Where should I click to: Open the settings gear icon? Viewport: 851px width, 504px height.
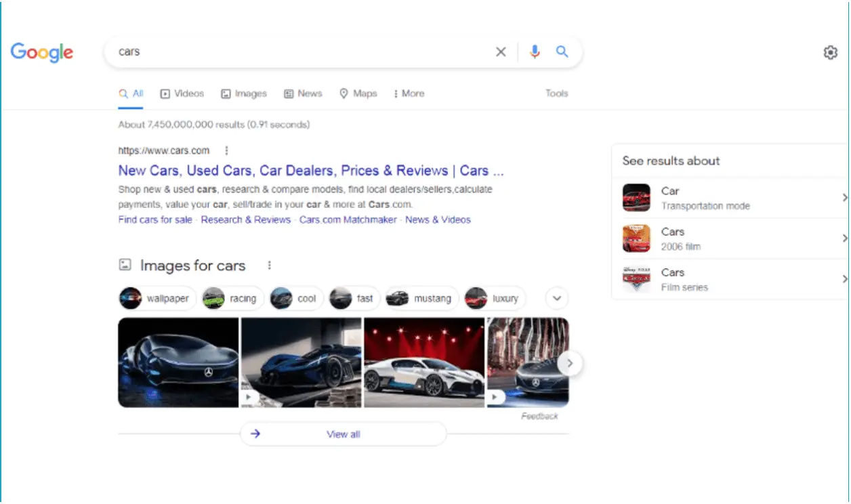coord(830,53)
